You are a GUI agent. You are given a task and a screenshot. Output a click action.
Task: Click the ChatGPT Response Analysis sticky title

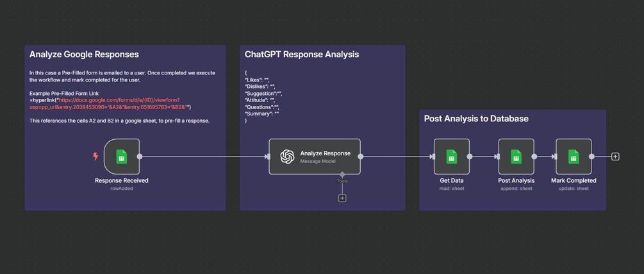point(302,55)
